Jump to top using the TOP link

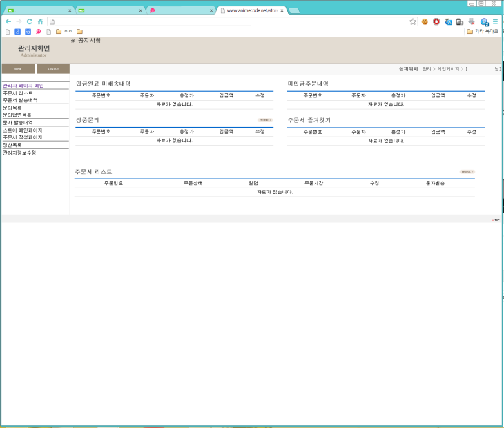[x=495, y=220]
